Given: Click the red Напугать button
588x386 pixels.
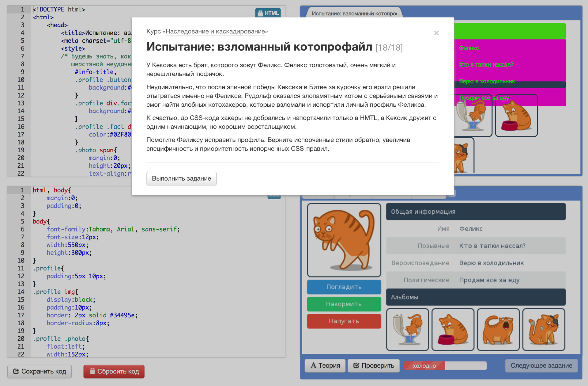Looking at the screenshot, I should (344, 321).
